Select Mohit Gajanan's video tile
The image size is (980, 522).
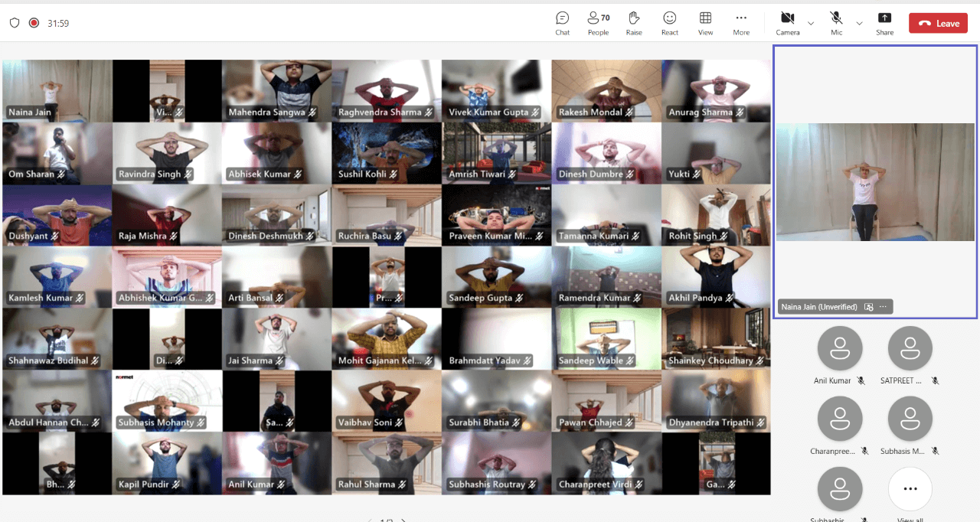[386, 339]
